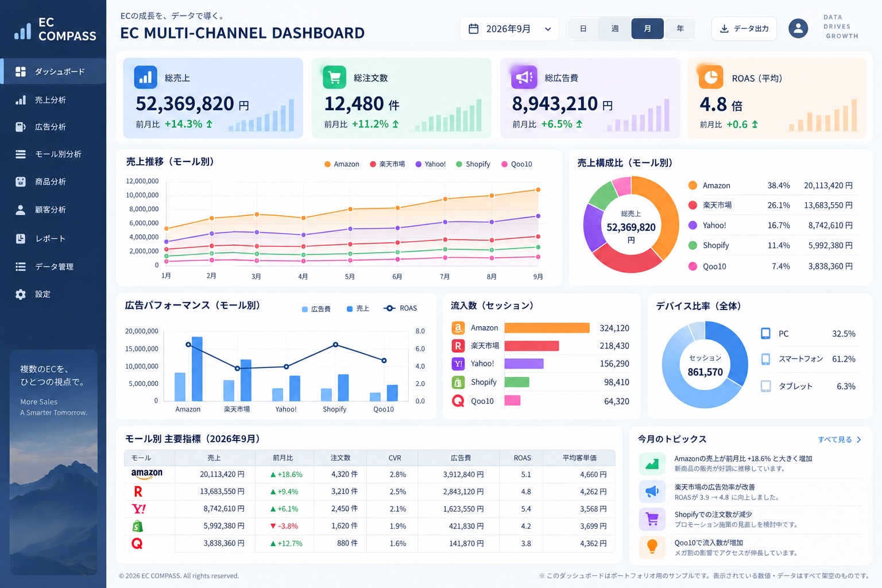Click the Amazon session bar 324,120
This screenshot has width=882, height=588.
[x=547, y=328]
